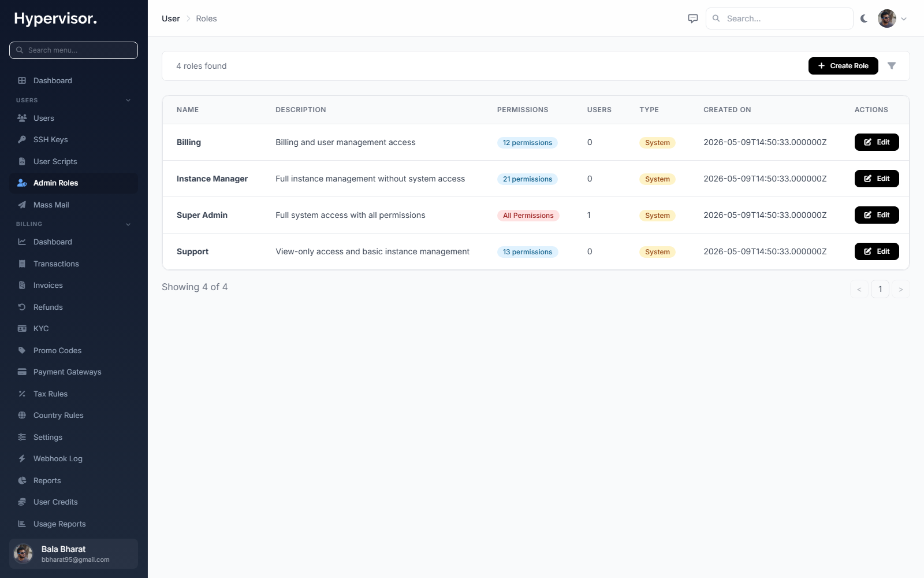This screenshot has height=578, width=924.
Task: Open Bala Bharat profile card in sidebar
Action: (x=73, y=554)
